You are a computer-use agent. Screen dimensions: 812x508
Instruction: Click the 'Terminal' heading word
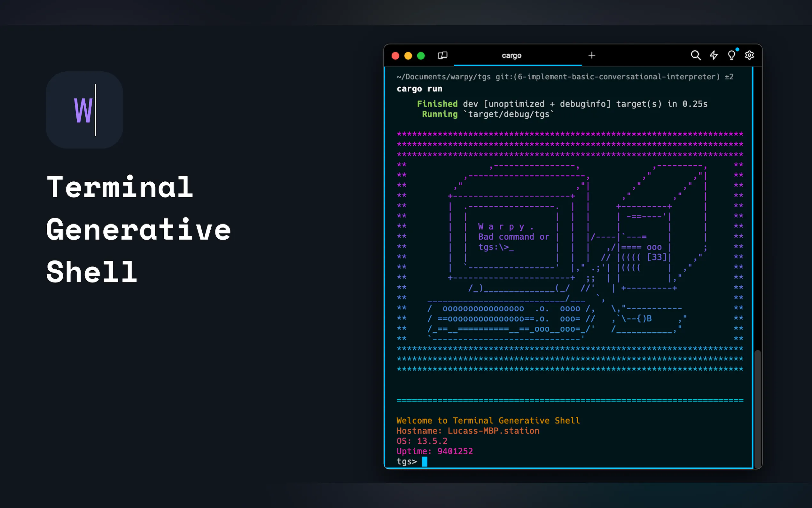pyautogui.click(x=120, y=187)
